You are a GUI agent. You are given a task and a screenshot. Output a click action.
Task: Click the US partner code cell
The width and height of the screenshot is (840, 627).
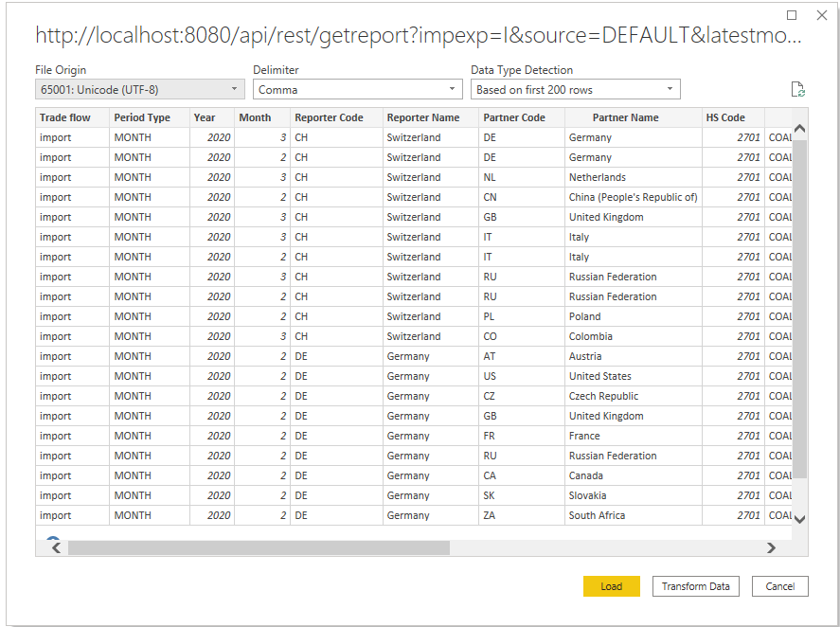click(522, 376)
